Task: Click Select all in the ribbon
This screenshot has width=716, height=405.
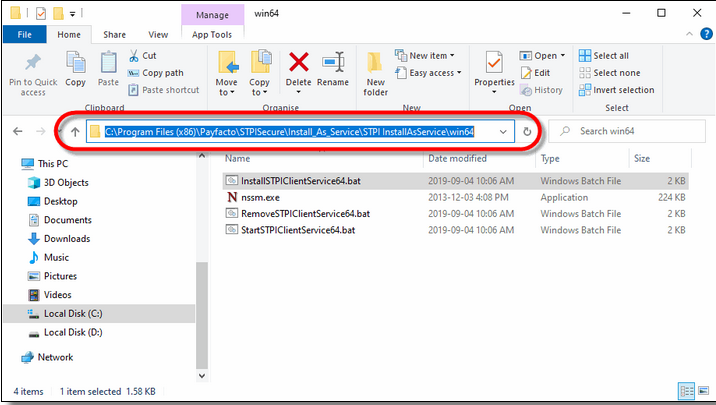Action: [610, 56]
